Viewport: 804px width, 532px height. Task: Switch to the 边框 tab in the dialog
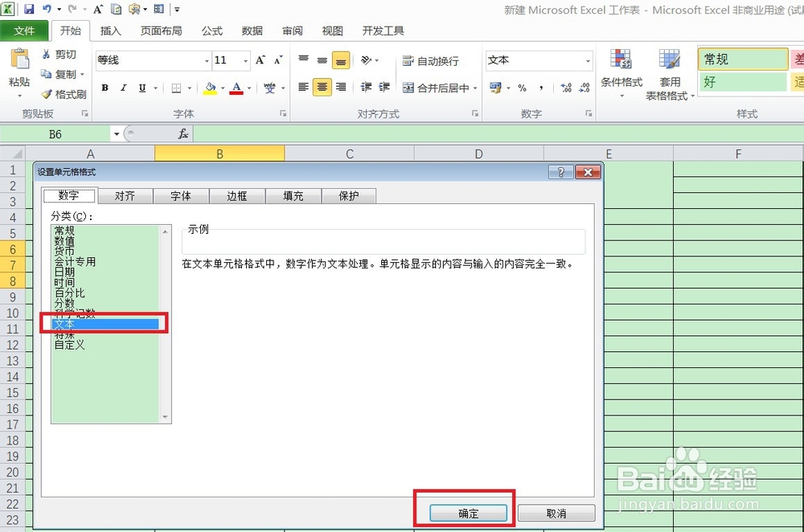coord(236,195)
